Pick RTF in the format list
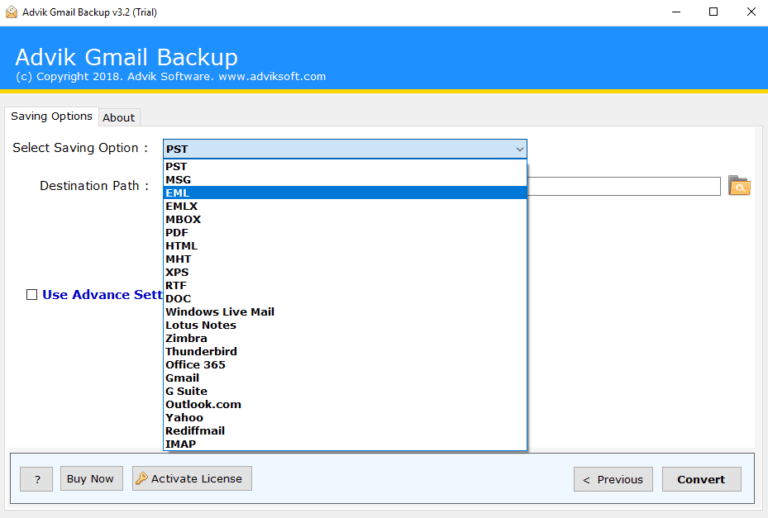The image size is (768, 518). (345, 285)
